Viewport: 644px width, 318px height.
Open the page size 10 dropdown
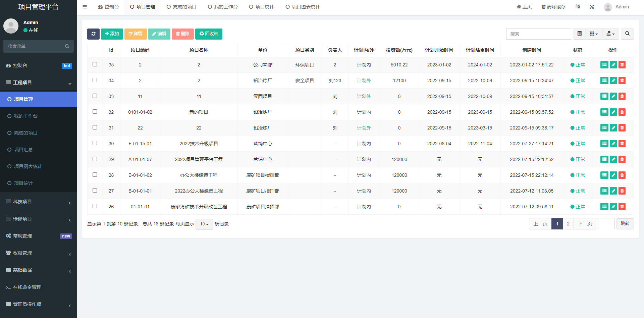(x=204, y=224)
